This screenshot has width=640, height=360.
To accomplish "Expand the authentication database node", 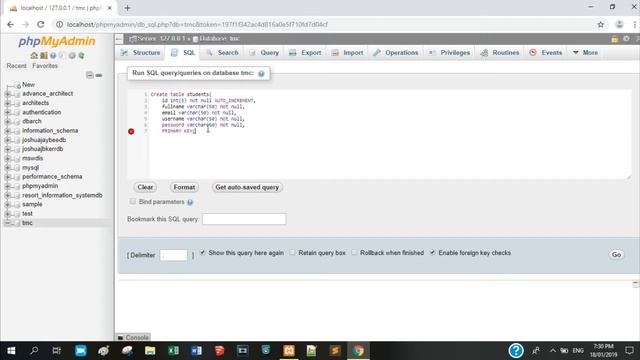I will [7, 112].
